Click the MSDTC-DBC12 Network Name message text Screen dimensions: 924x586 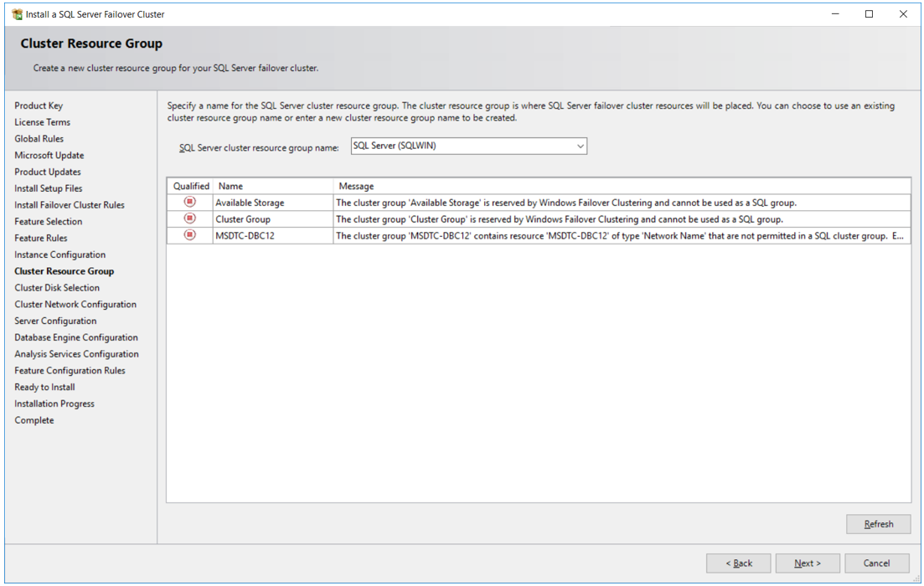pos(619,235)
